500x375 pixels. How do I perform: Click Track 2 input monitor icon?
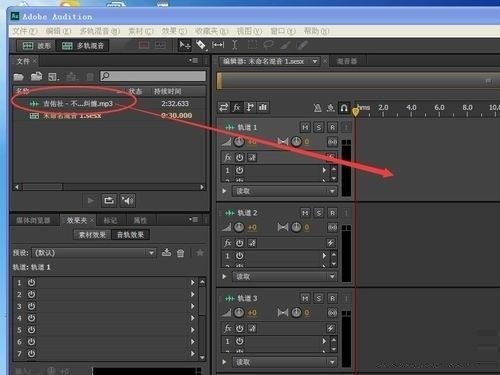pyautogui.click(x=332, y=228)
